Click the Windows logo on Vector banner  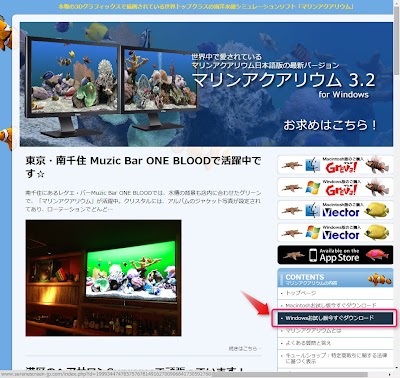pyautogui.click(x=313, y=233)
